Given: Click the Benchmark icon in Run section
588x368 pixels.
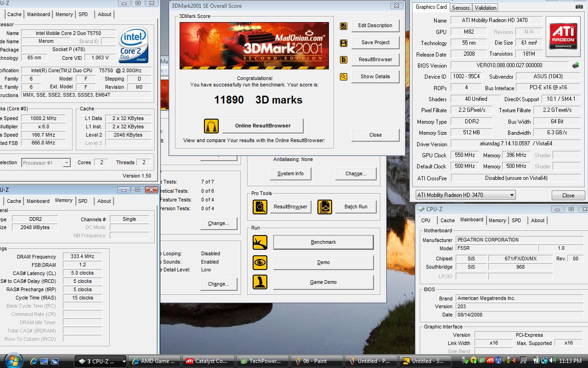Looking at the screenshot, I should point(260,242).
